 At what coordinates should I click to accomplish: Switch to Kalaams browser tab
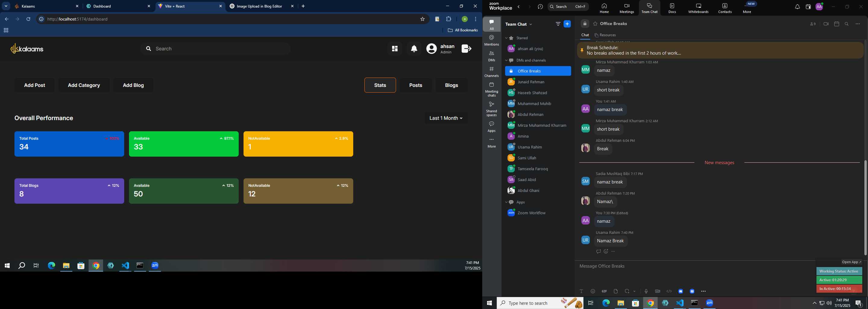(46, 6)
